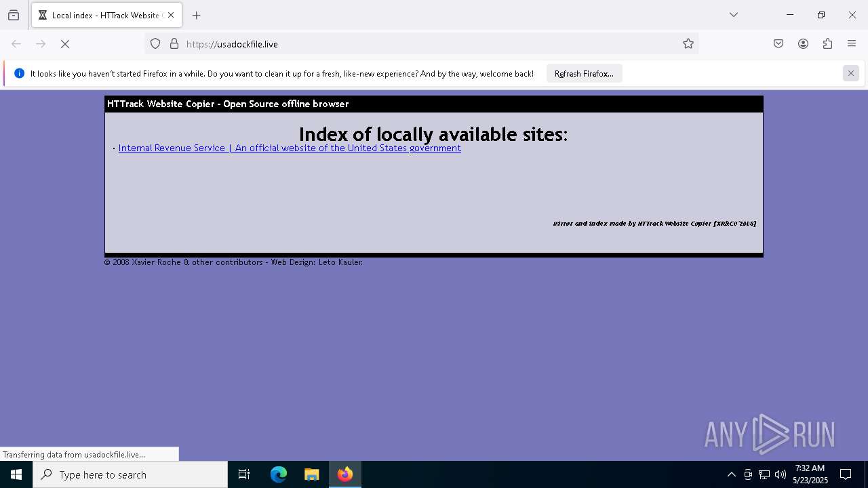Open the network status tray icon

point(764,474)
